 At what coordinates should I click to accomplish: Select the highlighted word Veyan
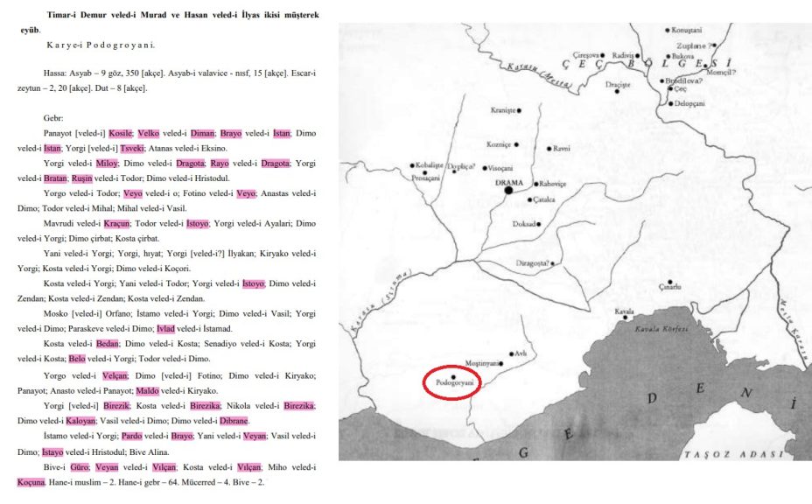tap(255, 437)
